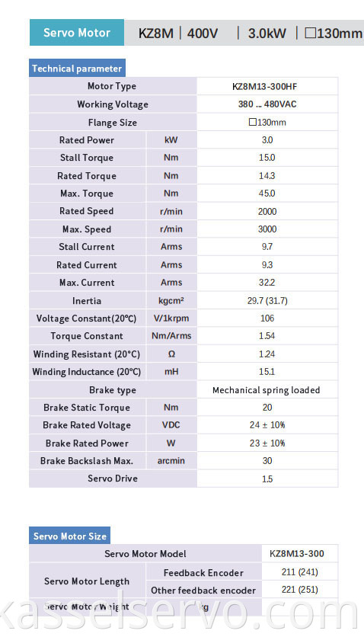Click the KZ8M13-300HF motor type cell
364x637 pixels.
click(x=267, y=87)
